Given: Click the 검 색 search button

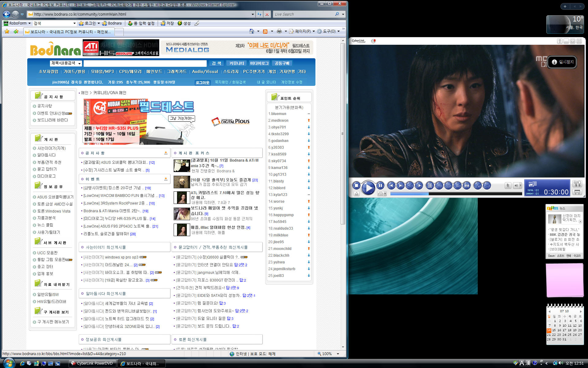Looking at the screenshot, I should (217, 63).
